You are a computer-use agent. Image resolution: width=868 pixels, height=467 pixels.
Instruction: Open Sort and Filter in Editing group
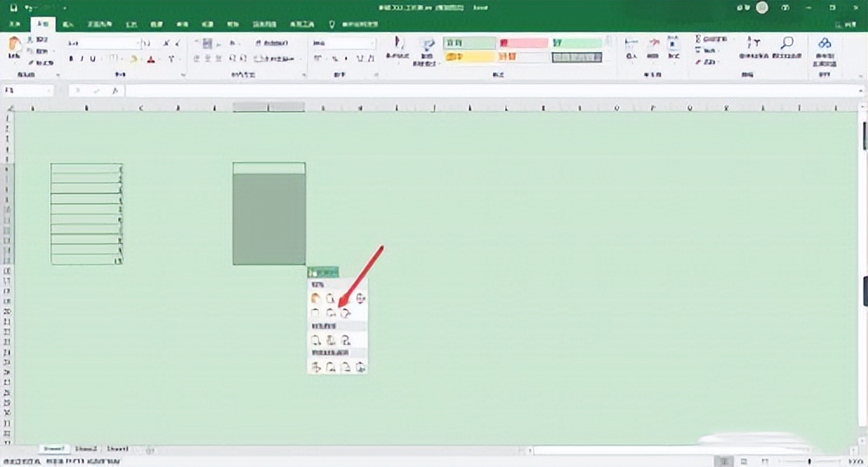click(x=753, y=48)
